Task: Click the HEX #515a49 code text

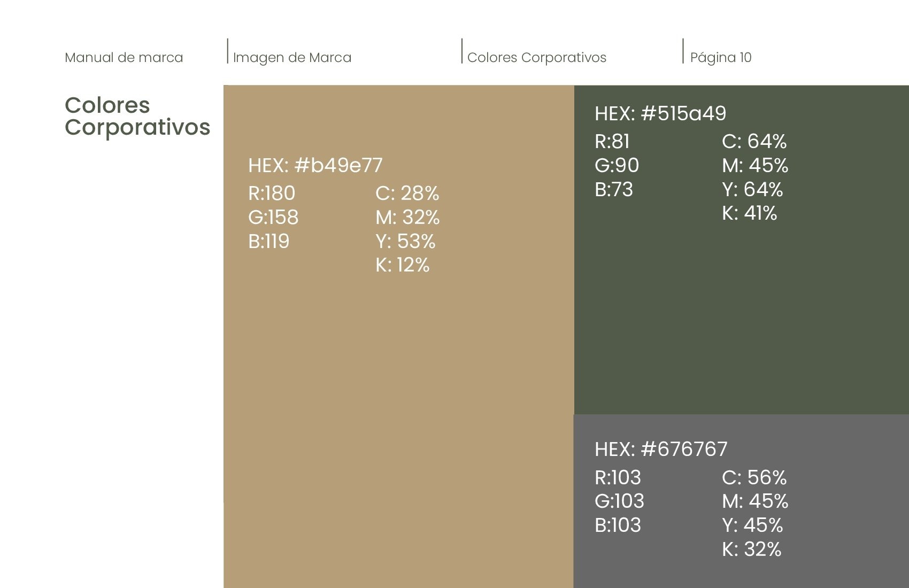Action: coord(660,114)
